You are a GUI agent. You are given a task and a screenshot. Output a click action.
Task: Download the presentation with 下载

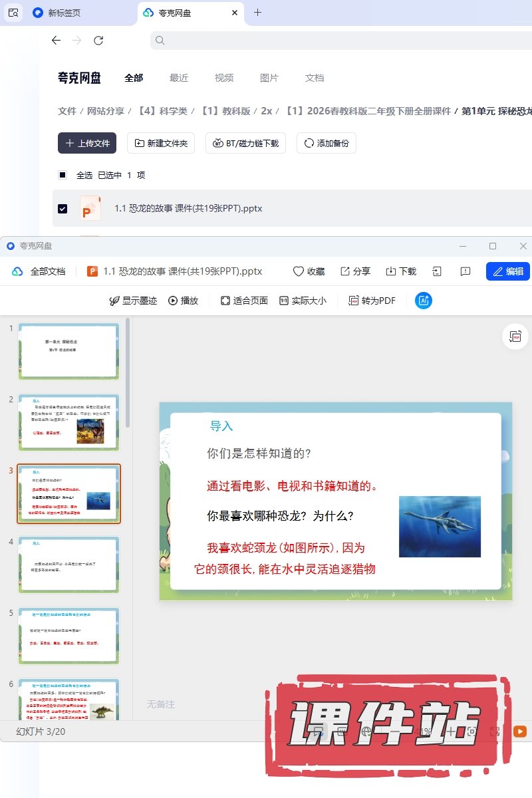(400, 271)
